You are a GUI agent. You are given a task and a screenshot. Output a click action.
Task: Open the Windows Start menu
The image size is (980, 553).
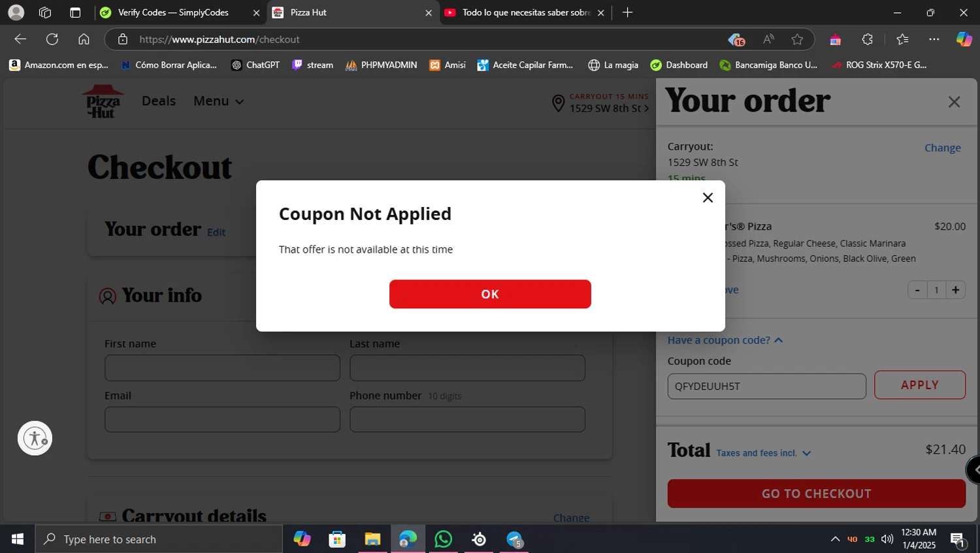pos(18,539)
